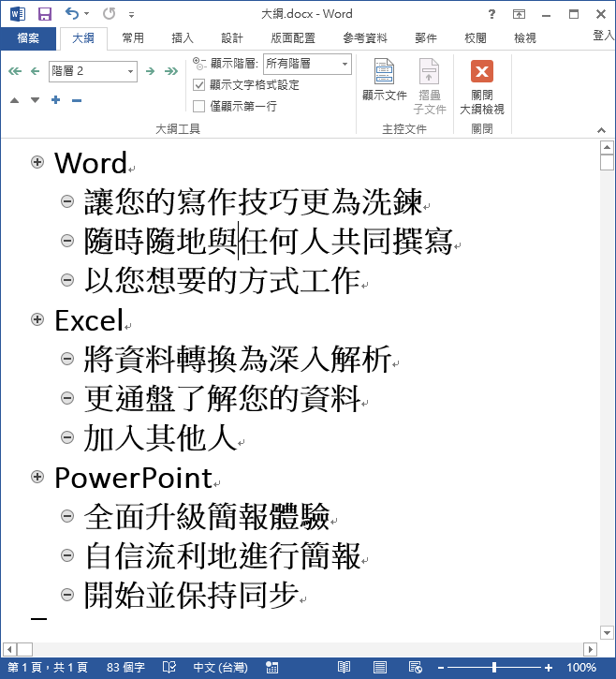Screen dimensions: 616x679
Task: Switch to the 校閱 tab
Action: click(x=476, y=38)
